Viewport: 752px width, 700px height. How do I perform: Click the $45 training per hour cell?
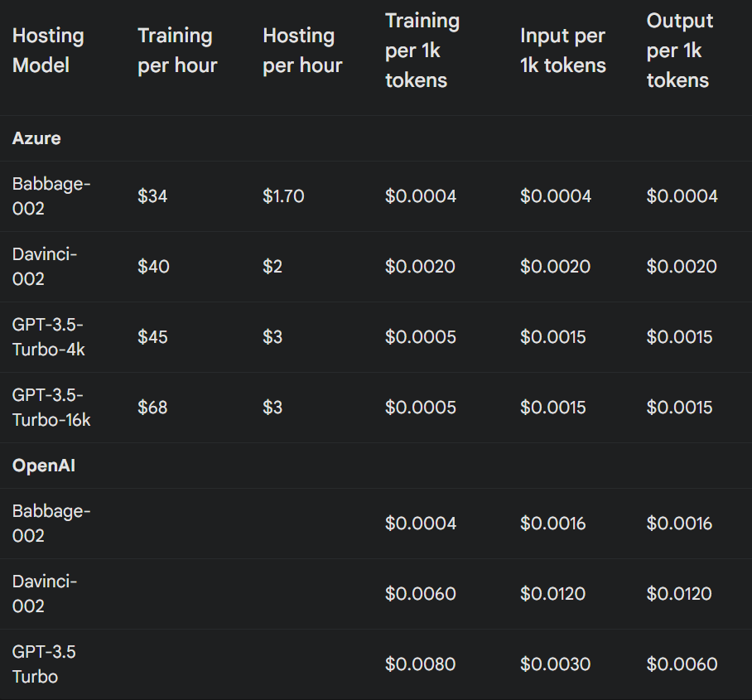click(153, 337)
